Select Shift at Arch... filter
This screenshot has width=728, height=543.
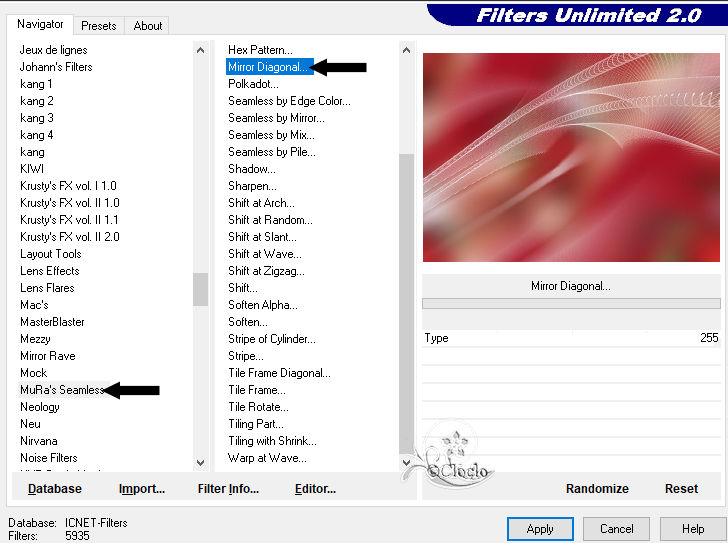tap(261, 203)
